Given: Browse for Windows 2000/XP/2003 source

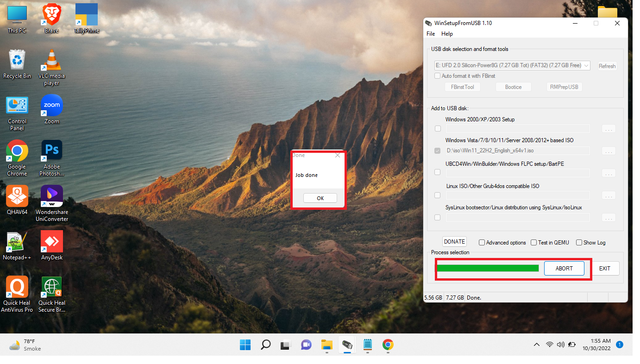Looking at the screenshot, I should click(609, 129).
